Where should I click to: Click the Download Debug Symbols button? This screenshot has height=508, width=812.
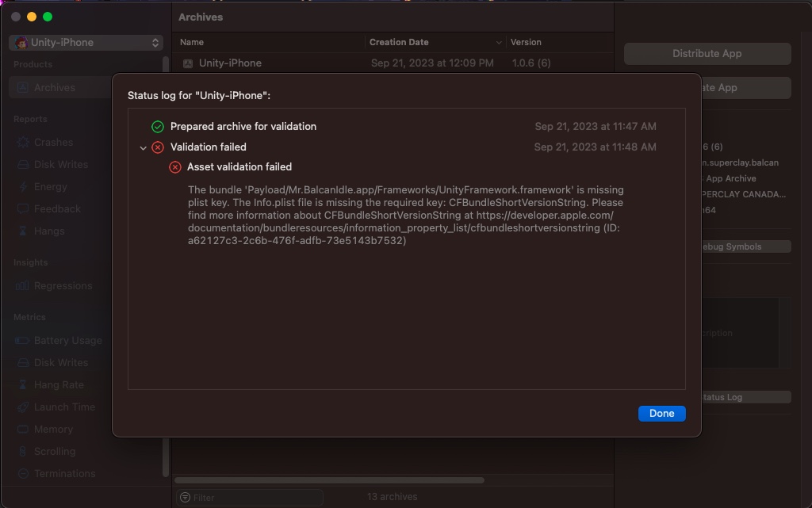tap(745, 246)
